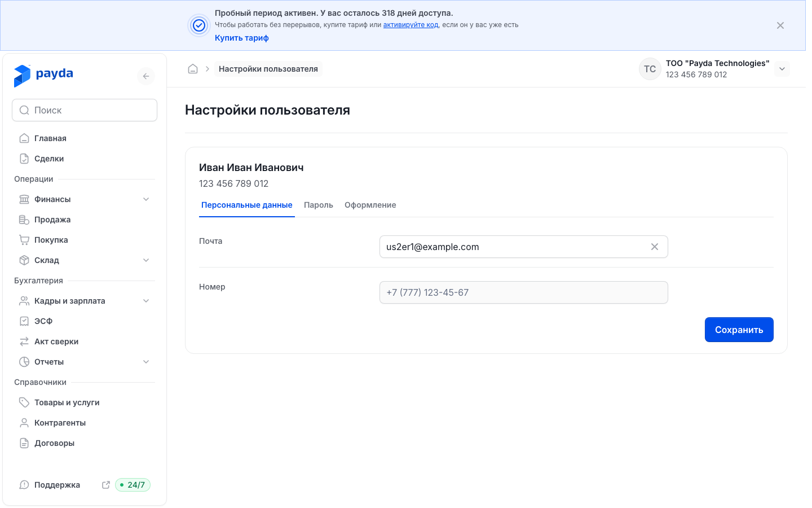Open Контрагенты menu item

(85, 423)
